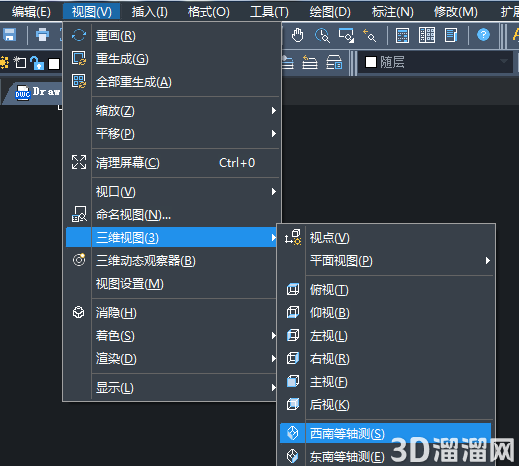Select 清理屏幕(C) clean screen entry
Image resolution: width=519 pixels, height=466 pixels.
click(172, 163)
